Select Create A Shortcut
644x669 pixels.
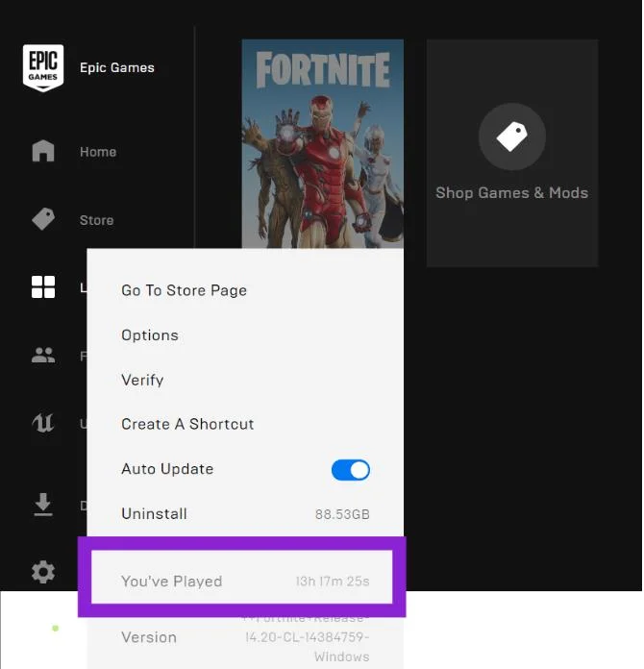(x=187, y=424)
